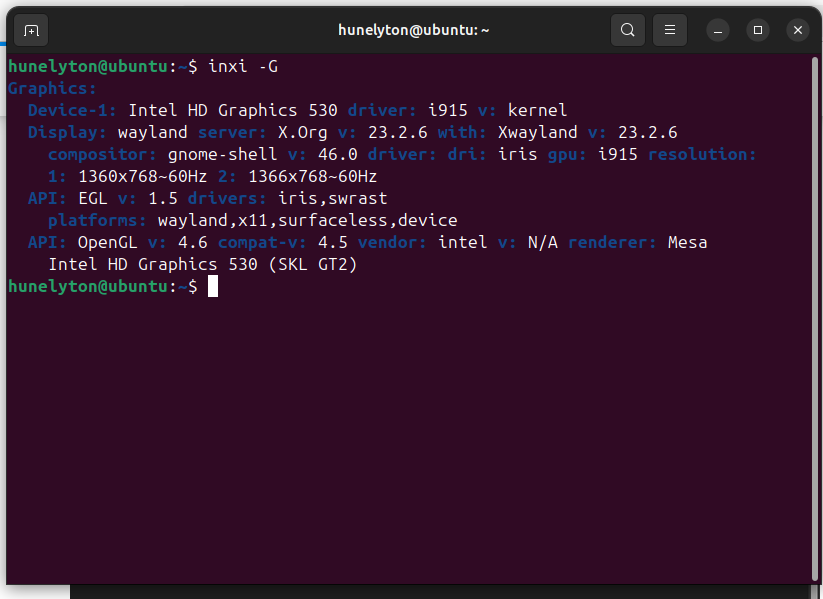The width and height of the screenshot is (823, 599).
Task: Click the 'EGL' API value
Action: tap(93, 199)
